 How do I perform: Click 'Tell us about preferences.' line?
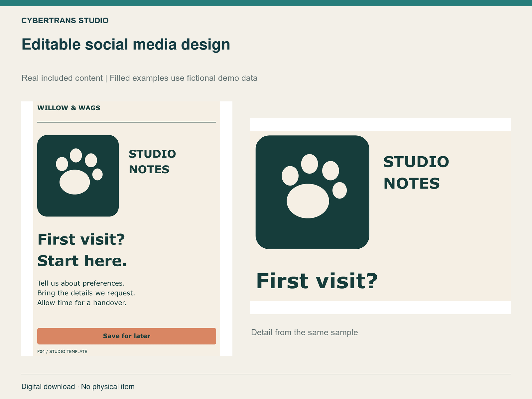tap(81, 283)
